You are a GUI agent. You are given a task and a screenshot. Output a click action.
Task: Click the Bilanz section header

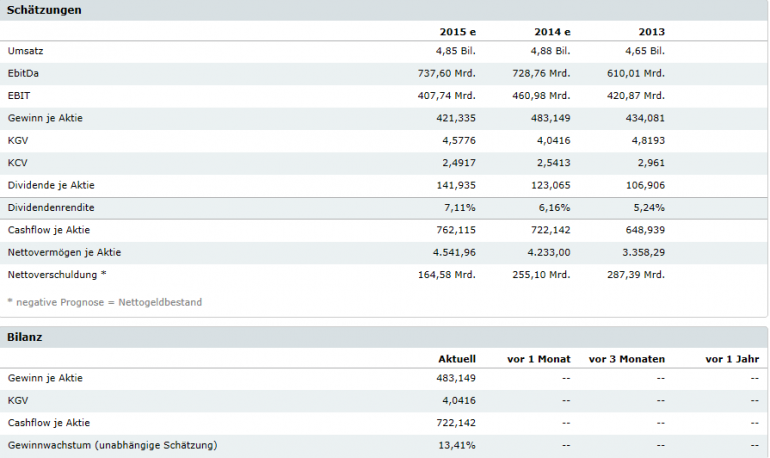pyautogui.click(x=26, y=337)
